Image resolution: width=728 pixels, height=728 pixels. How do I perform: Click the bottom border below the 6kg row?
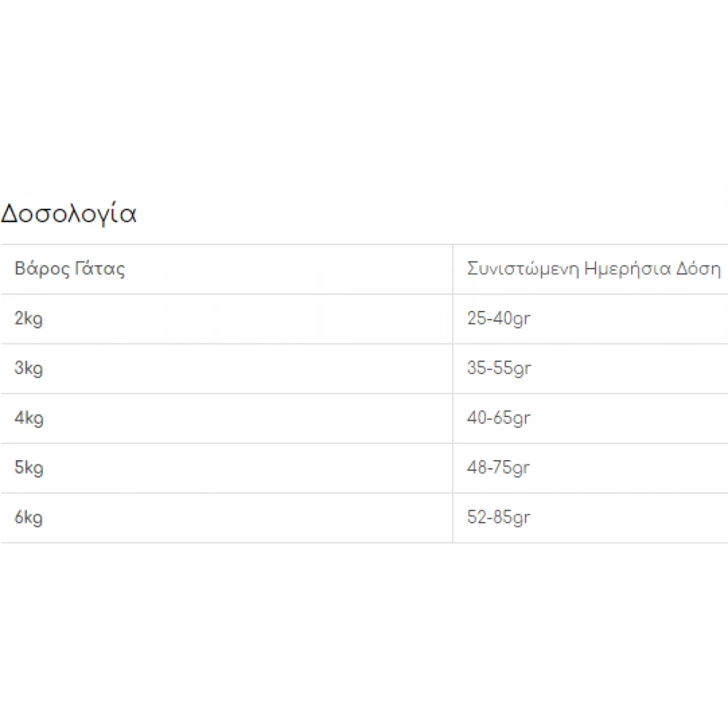click(x=218, y=542)
